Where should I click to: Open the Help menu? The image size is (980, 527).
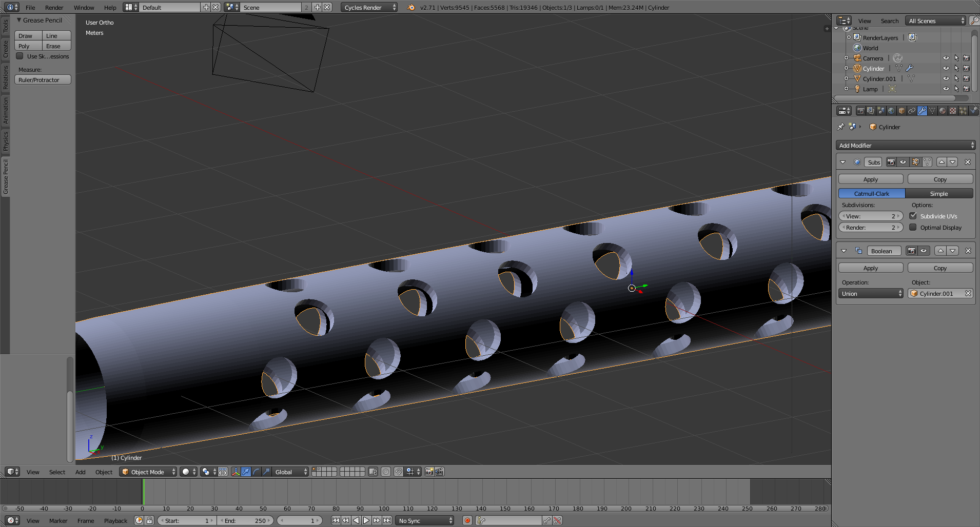tap(110, 7)
